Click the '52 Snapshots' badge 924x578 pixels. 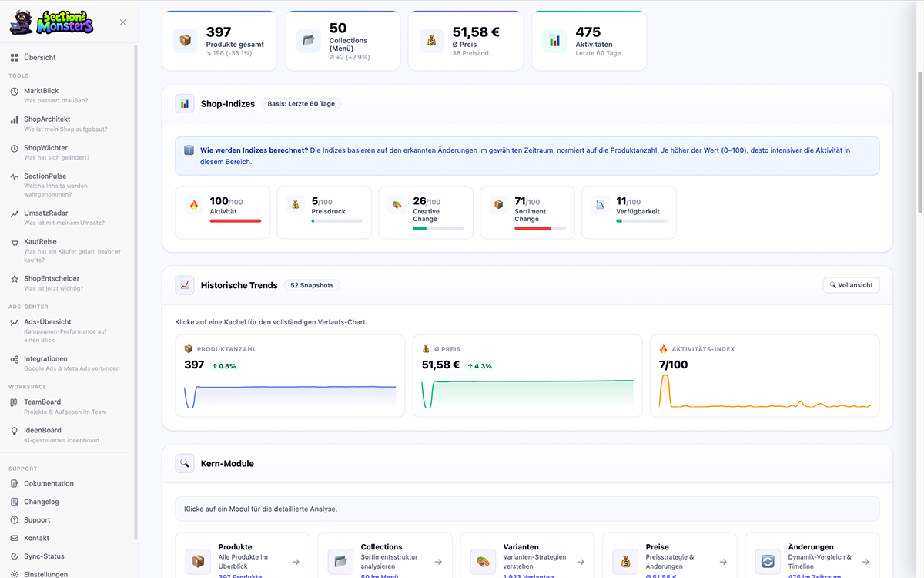click(312, 285)
